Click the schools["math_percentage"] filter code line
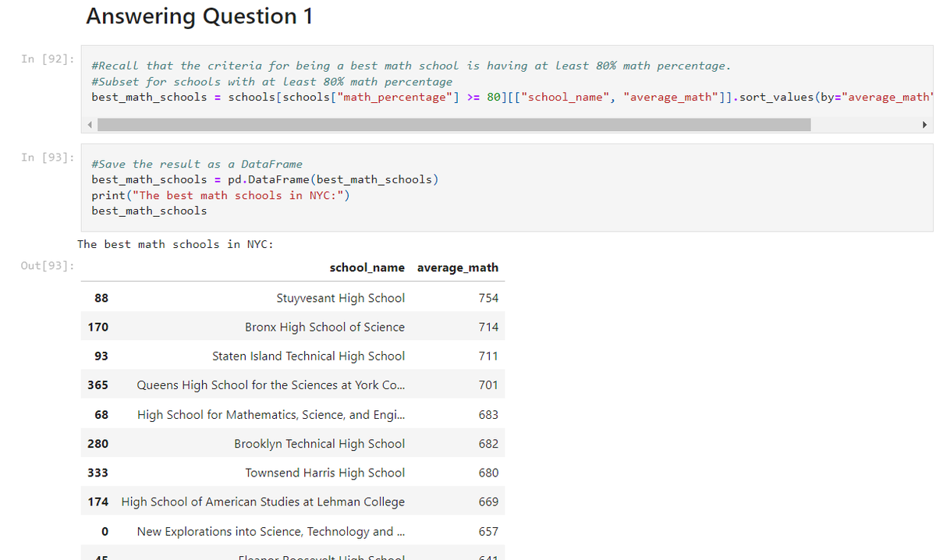Screen dimensions: 936x560 pyautogui.click(x=512, y=97)
